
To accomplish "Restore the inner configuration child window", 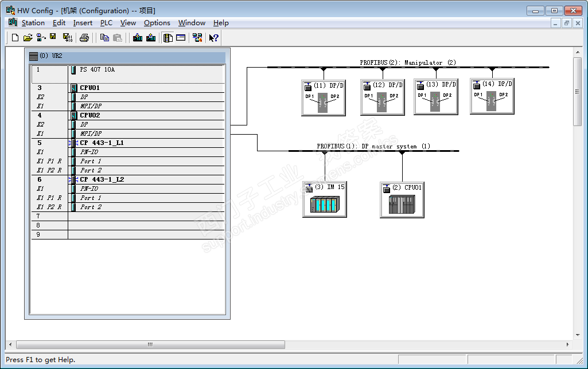I will (567, 23).
